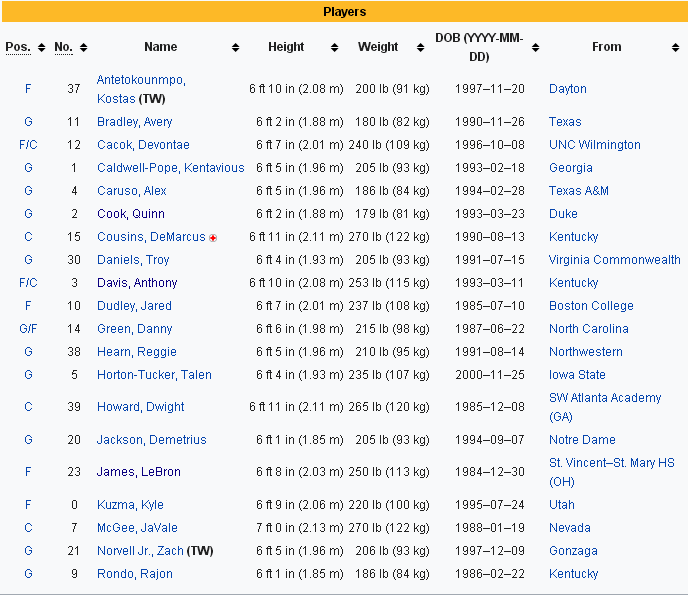Viewport: 688px width, 602px height.
Task: Open Howard, Dwight player link
Action: [x=140, y=407]
